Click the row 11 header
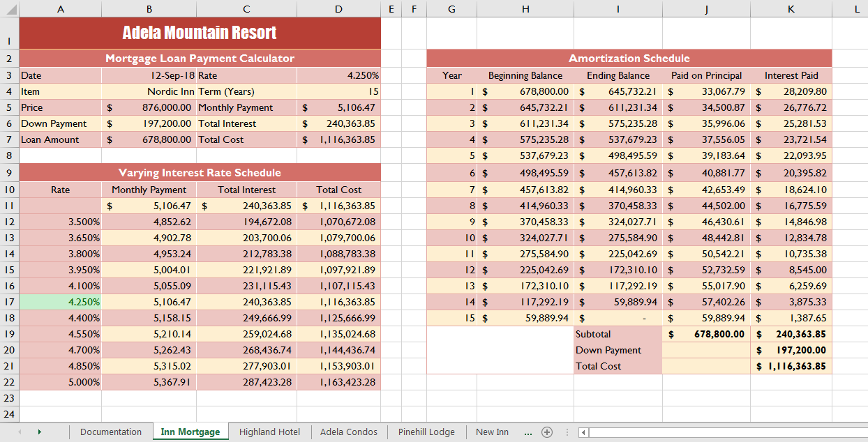Image resolution: width=868 pixels, height=442 pixels. [8, 205]
